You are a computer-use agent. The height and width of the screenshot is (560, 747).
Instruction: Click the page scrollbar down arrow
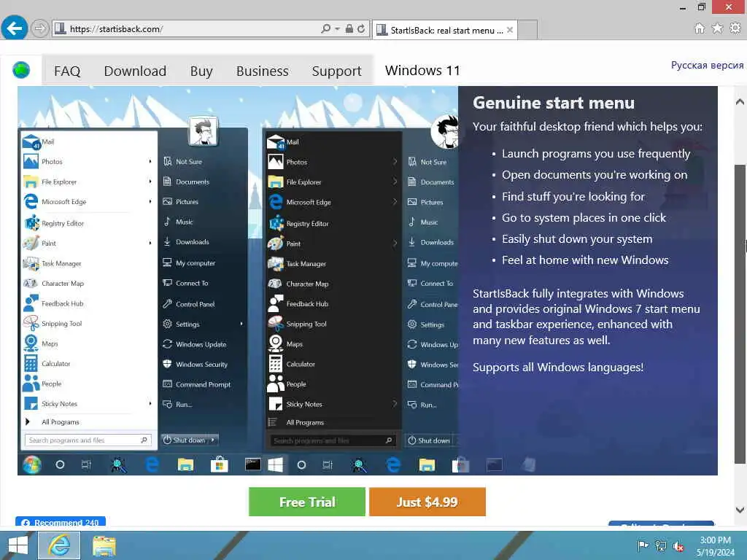pos(740,510)
